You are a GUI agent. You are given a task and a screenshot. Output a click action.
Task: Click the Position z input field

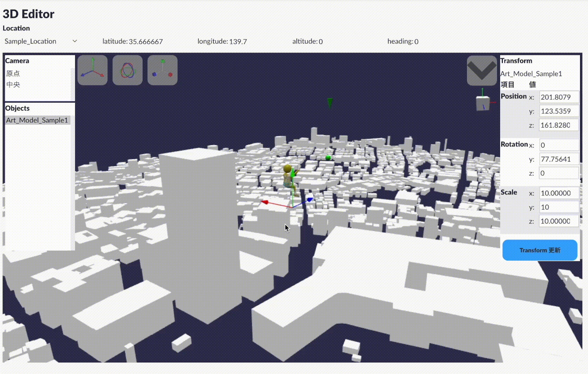(558, 125)
